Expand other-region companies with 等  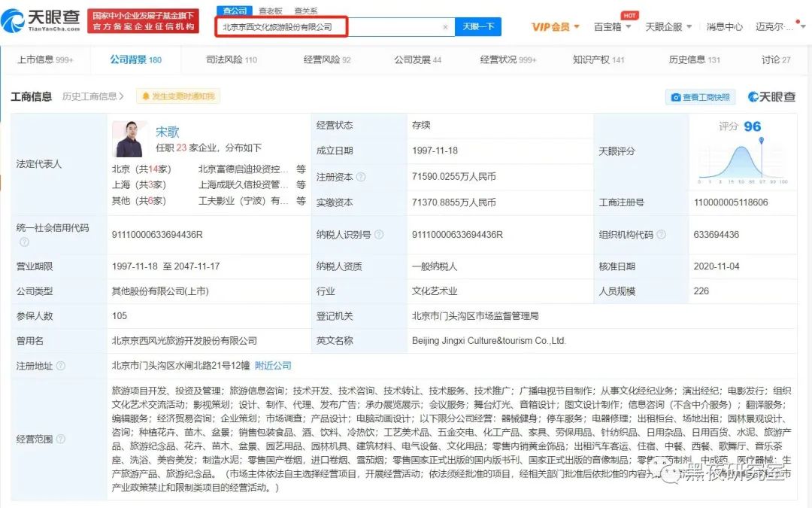coord(301,201)
